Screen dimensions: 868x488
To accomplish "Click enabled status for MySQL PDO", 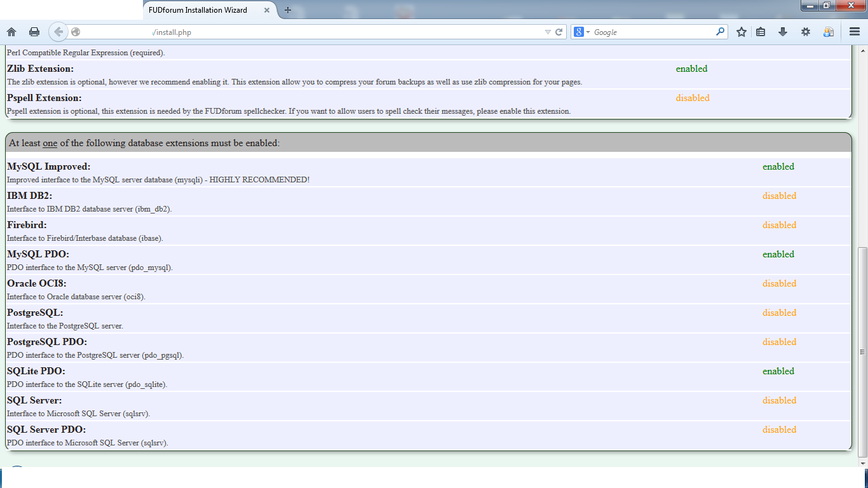I will 778,254.
